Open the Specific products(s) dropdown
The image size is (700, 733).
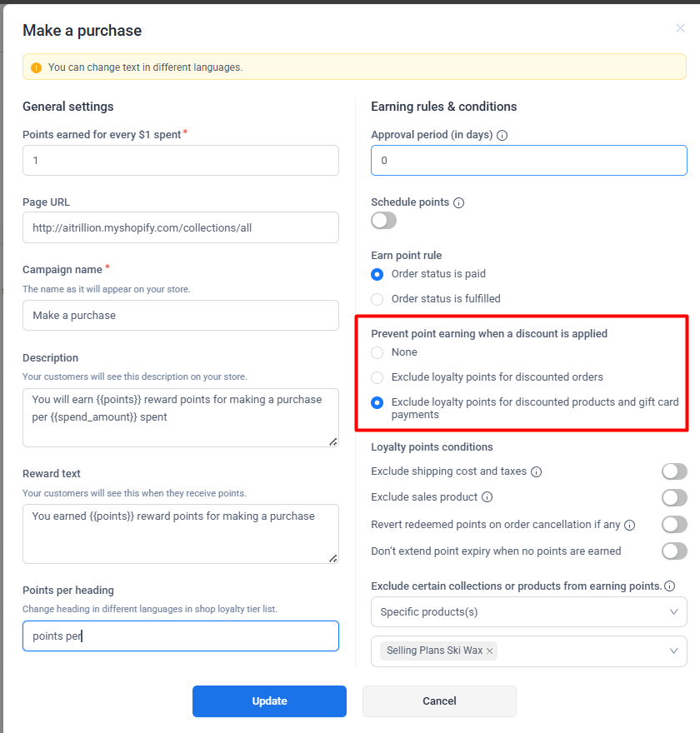point(528,612)
